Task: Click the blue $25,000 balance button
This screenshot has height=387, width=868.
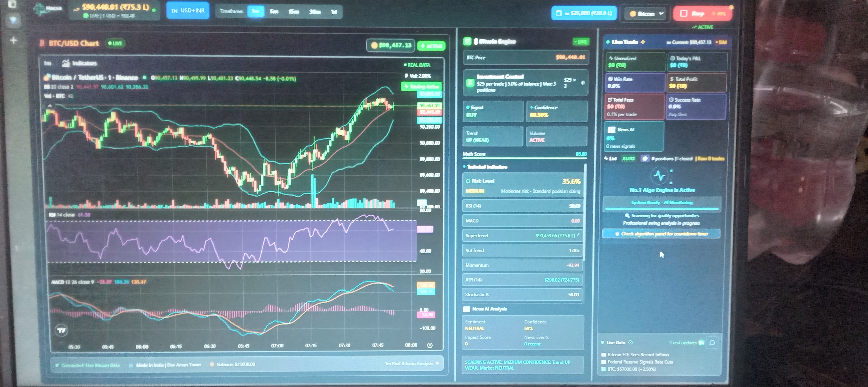Action: 584,14
